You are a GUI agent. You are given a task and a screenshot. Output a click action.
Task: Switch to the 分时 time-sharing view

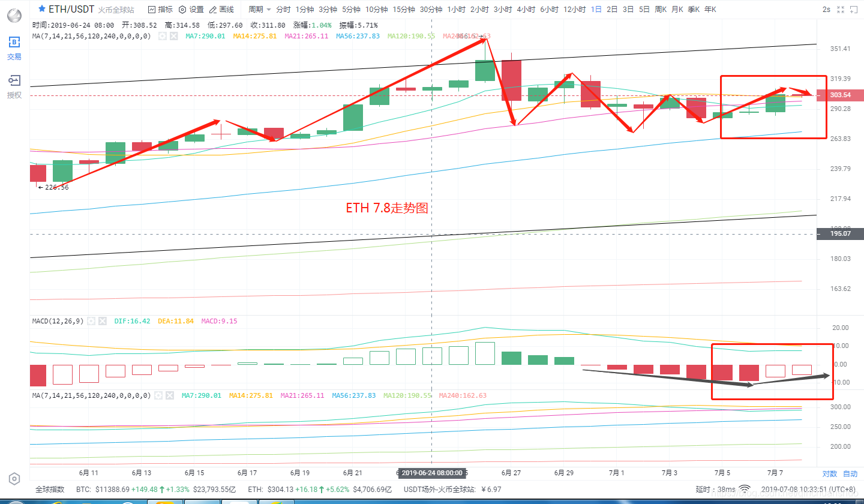tap(283, 10)
